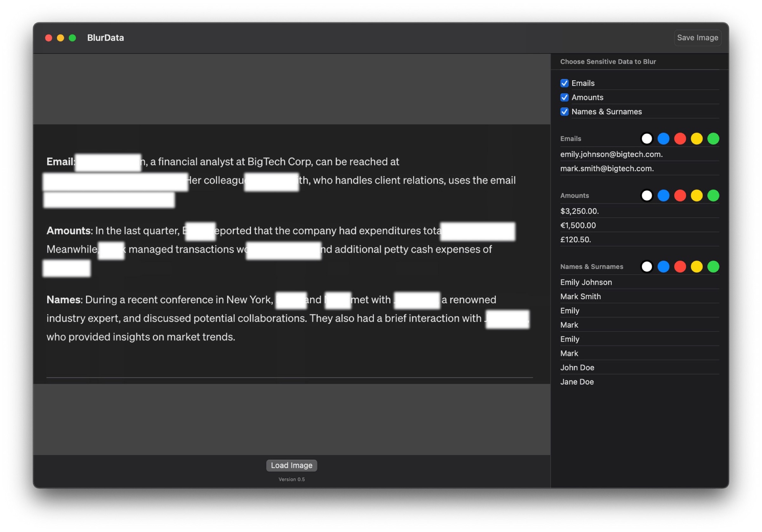The height and width of the screenshot is (532, 762).
Task: Select the $3,250.00 amount entry
Action: click(579, 211)
